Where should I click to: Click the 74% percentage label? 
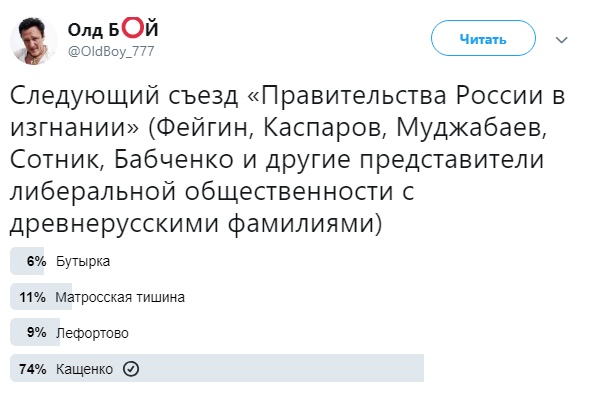[x=33, y=368]
